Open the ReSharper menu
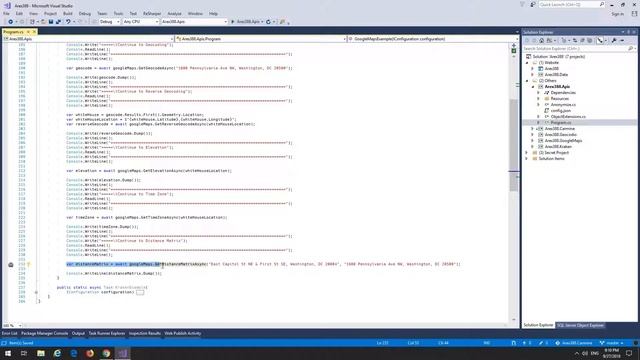The height and width of the screenshot is (360, 640). 152,13
